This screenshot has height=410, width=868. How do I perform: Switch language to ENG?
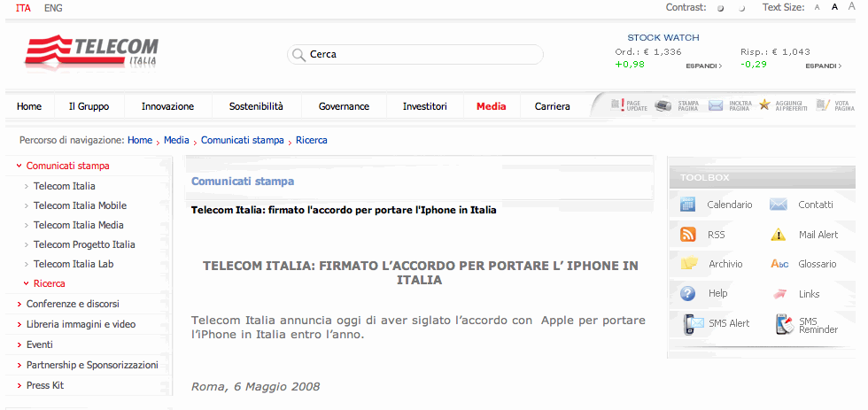tap(53, 8)
